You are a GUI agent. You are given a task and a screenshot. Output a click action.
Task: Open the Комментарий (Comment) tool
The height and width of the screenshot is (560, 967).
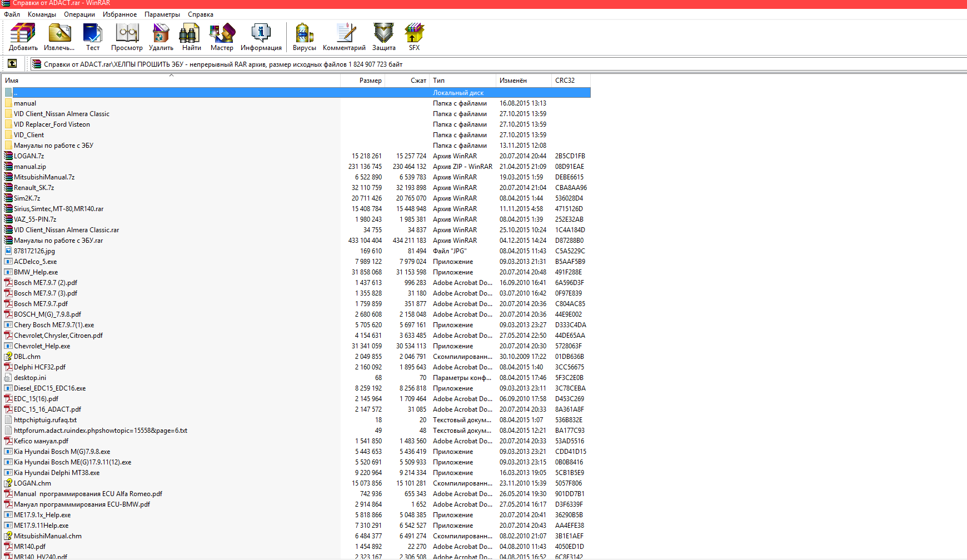pos(344,37)
